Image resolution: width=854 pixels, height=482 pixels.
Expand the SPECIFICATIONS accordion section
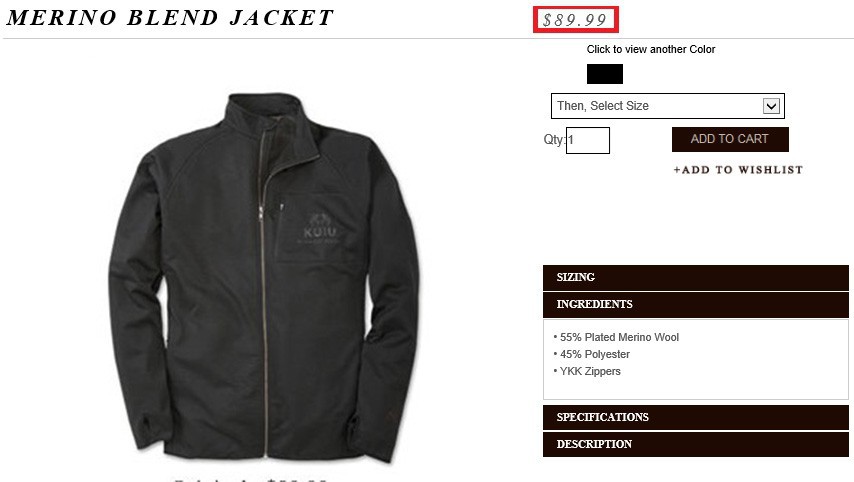[696, 417]
